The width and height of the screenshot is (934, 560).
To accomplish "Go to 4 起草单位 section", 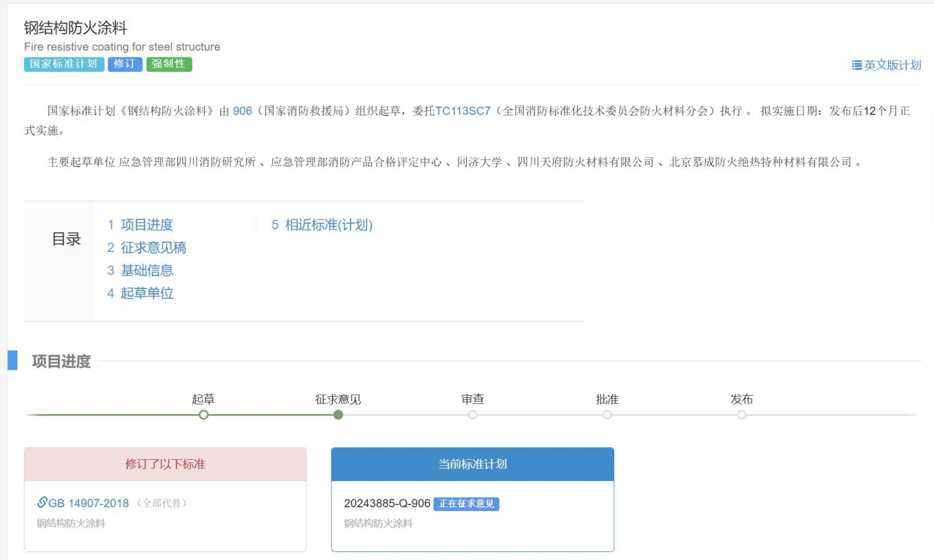I will tap(140, 293).
